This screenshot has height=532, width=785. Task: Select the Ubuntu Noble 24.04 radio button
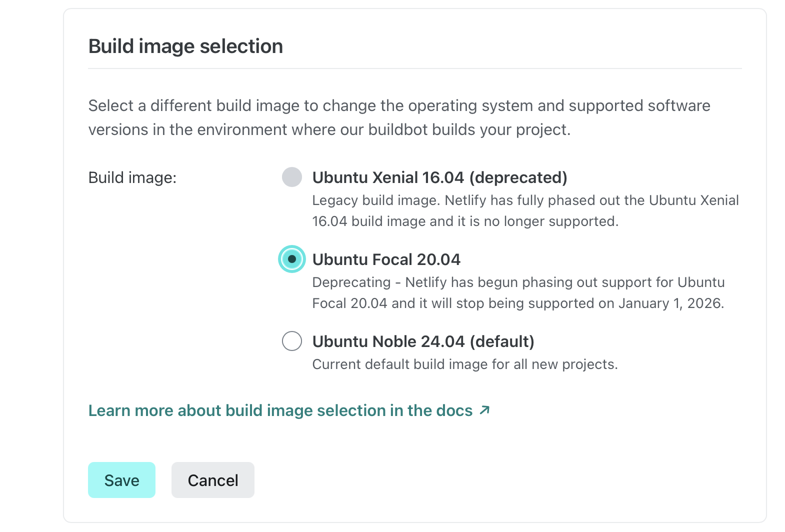click(292, 341)
